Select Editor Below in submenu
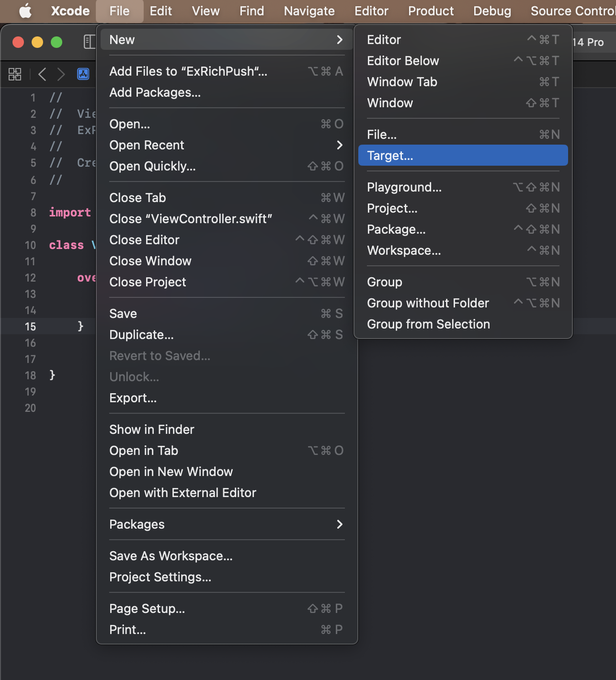 (x=463, y=61)
